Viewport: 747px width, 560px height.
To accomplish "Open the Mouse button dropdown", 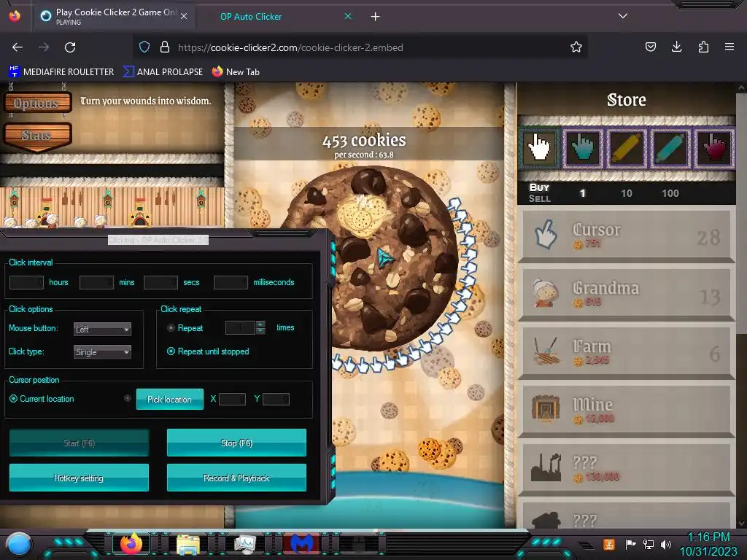I will [102, 329].
